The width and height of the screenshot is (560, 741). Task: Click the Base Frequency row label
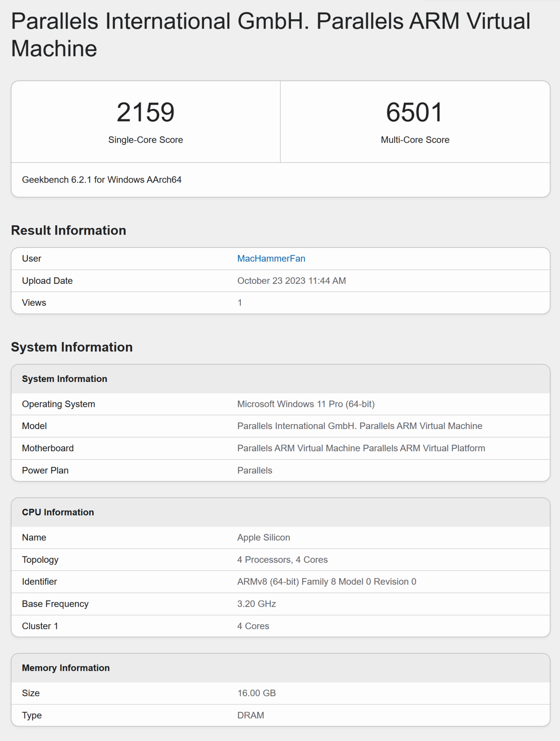point(55,604)
